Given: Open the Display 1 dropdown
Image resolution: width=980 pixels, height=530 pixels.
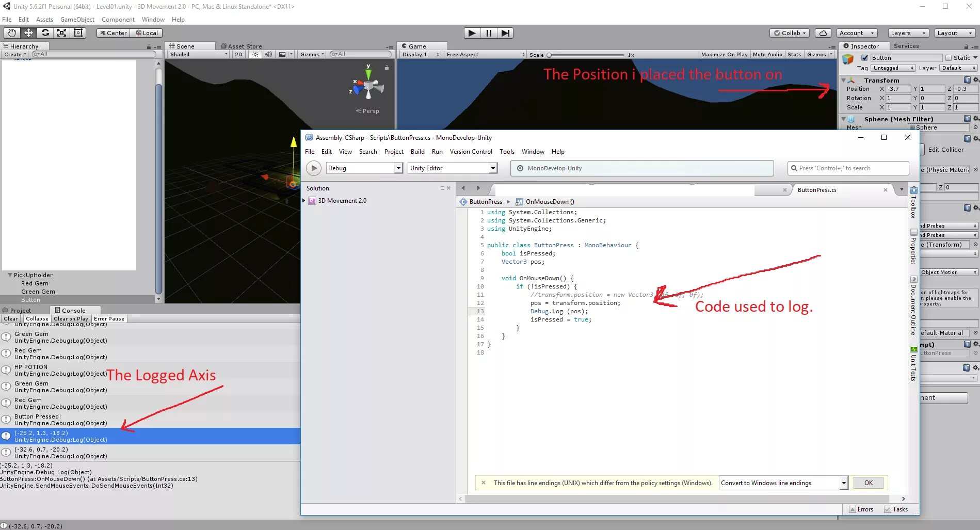Looking at the screenshot, I should coord(421,54).
